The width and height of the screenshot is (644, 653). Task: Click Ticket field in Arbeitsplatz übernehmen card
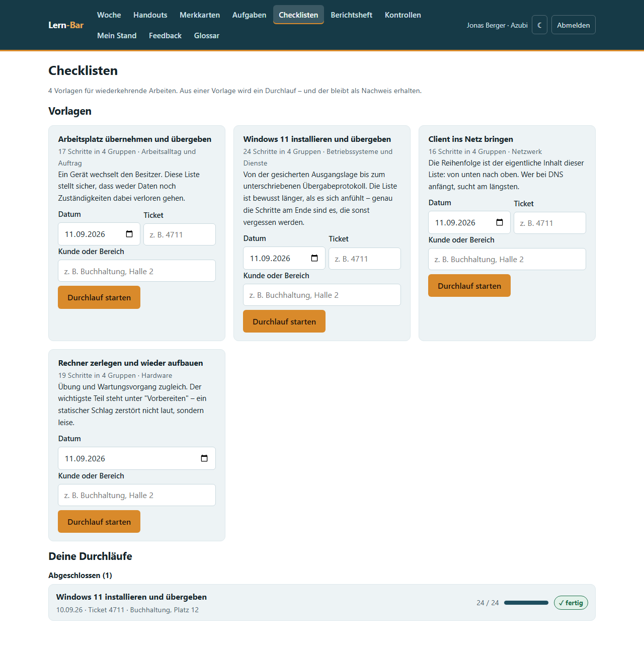pyautogui.click(x=180, y=234)
